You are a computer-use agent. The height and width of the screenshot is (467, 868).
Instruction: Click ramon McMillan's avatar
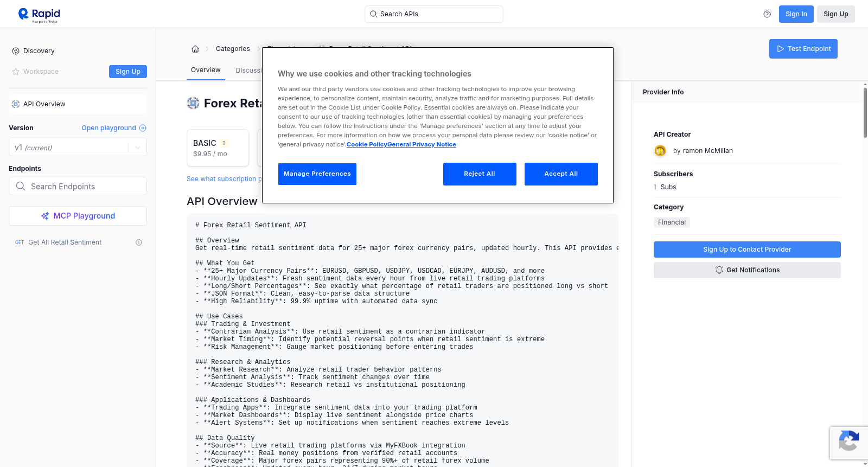tap(660, 151)
